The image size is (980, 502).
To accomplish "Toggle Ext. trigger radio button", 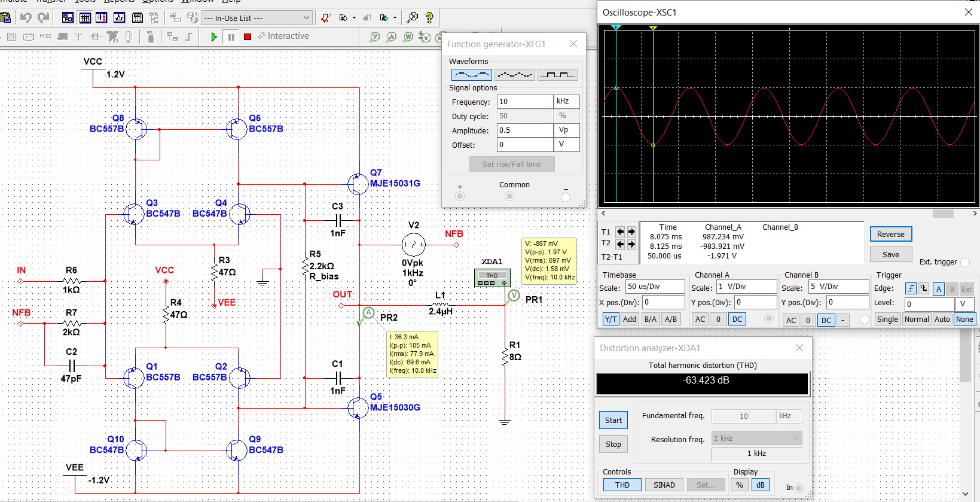I will tap(965, 262).
